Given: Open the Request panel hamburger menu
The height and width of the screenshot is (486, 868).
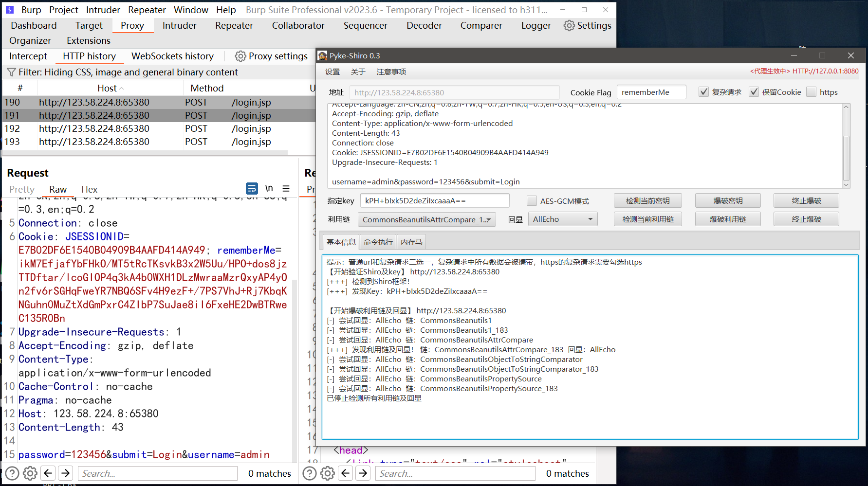Looking at the screenshot, I should coord(286,188).
